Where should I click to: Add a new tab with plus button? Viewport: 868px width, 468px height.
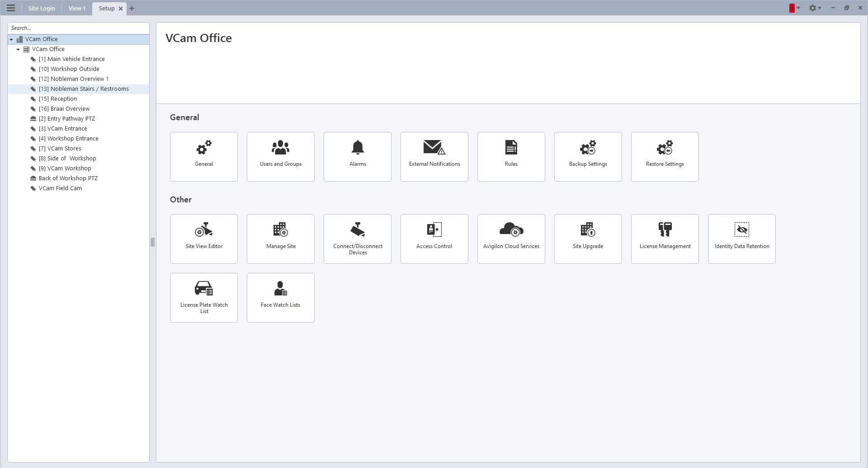pyautogui.click(x=132, y=8)
